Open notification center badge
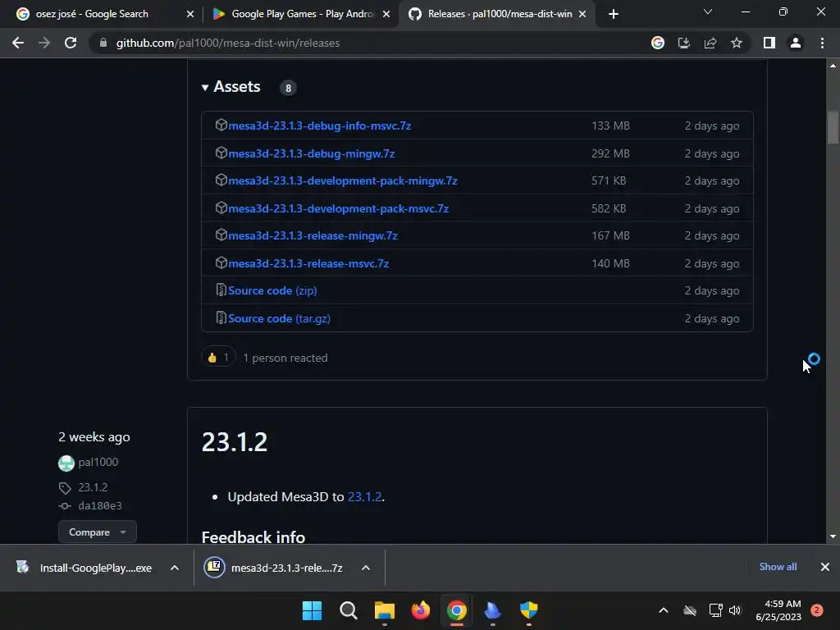 (817, 610)
